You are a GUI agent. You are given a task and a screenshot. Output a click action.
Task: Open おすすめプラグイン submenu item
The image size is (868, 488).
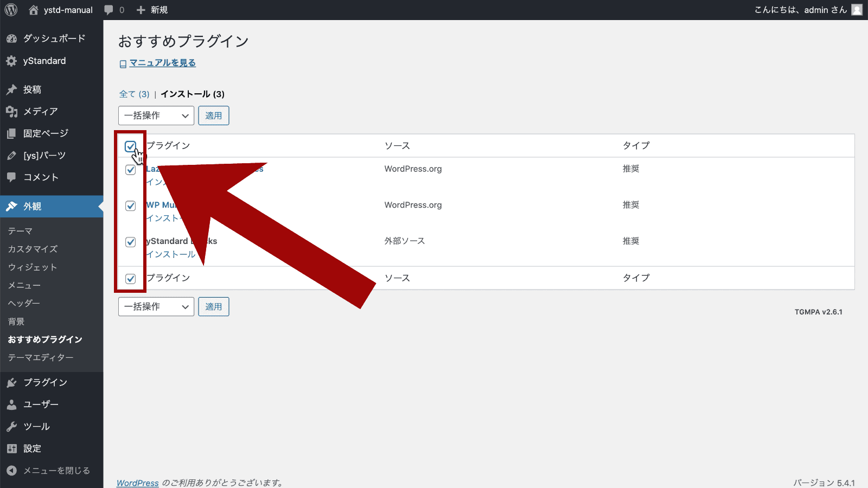(x=45, y=339)
